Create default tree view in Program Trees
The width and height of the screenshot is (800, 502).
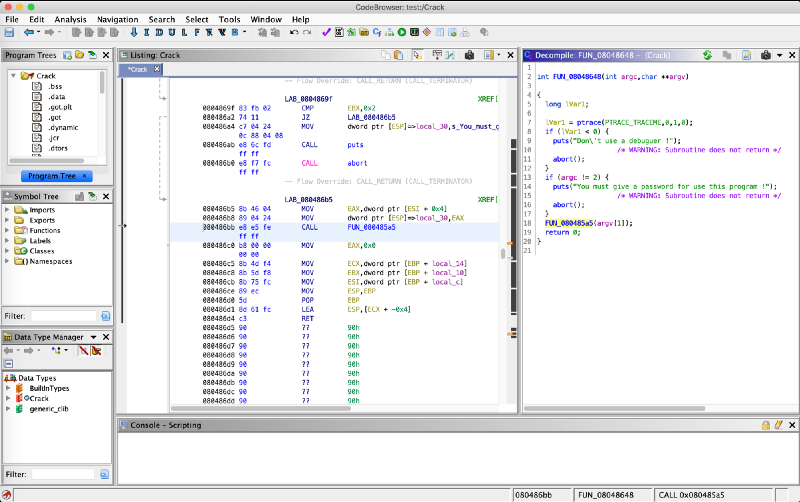pos(67,55)
